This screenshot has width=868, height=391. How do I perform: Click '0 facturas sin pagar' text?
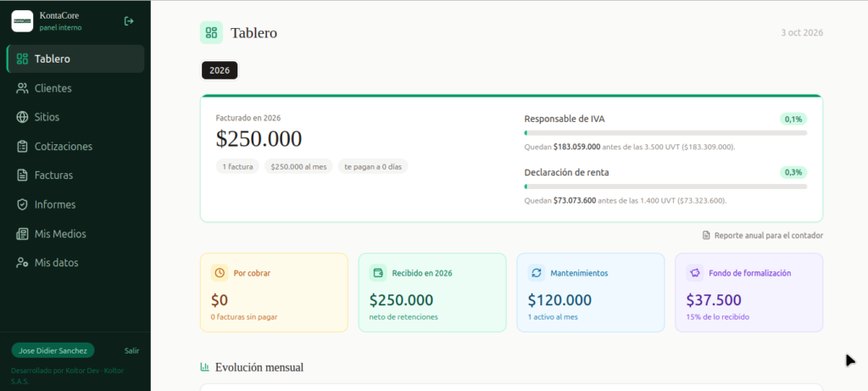coord(244,317)
